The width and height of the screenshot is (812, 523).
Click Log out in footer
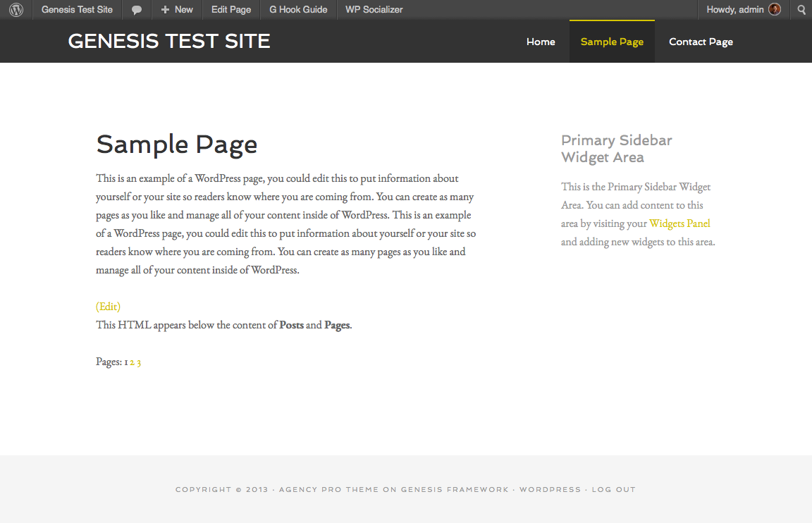(614, 489)
